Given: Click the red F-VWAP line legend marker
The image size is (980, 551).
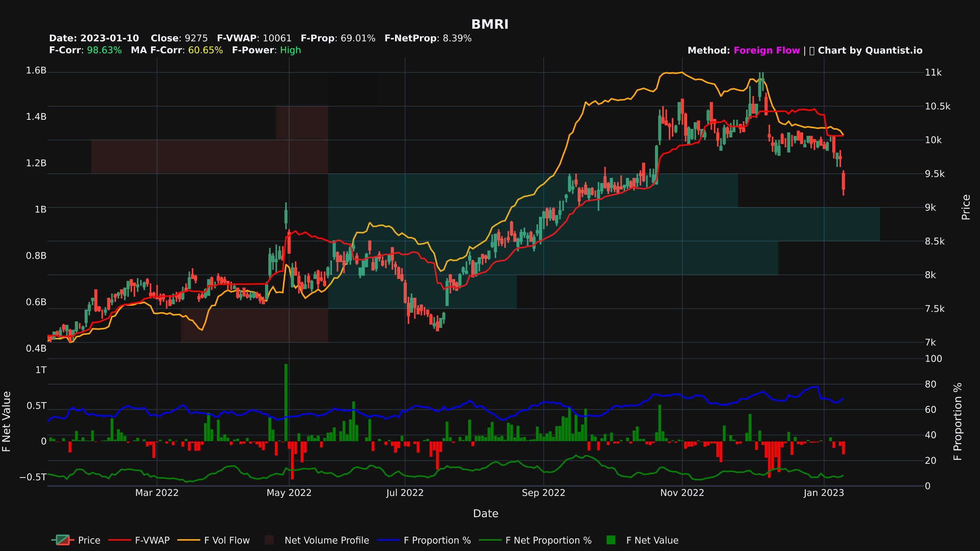Looking at the screenshot, I should pos(119,541).
